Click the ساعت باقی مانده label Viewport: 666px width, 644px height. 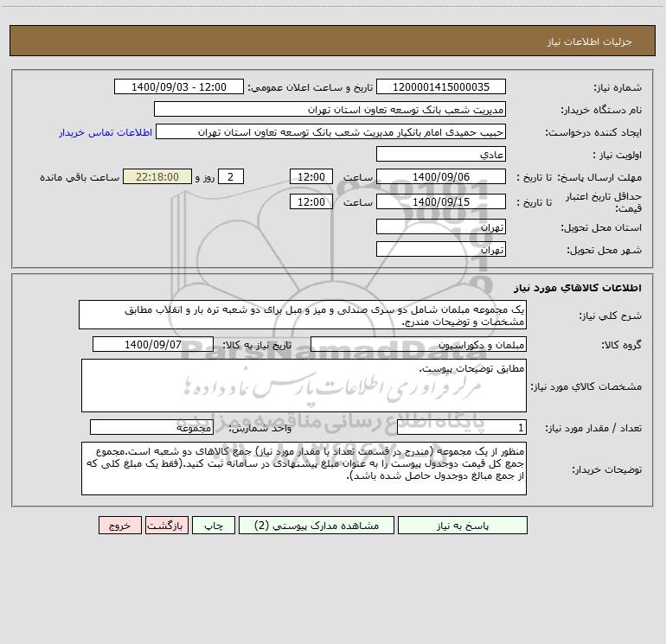80,177
